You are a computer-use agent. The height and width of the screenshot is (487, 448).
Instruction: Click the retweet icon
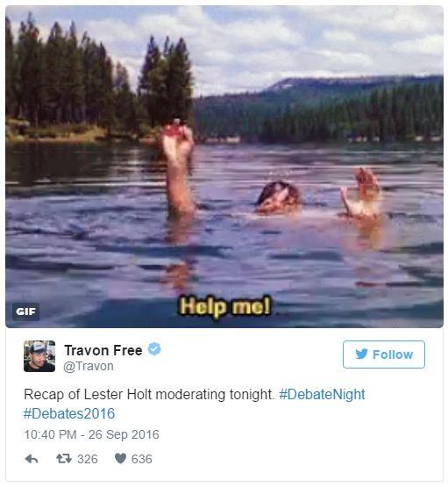[64, 458]
